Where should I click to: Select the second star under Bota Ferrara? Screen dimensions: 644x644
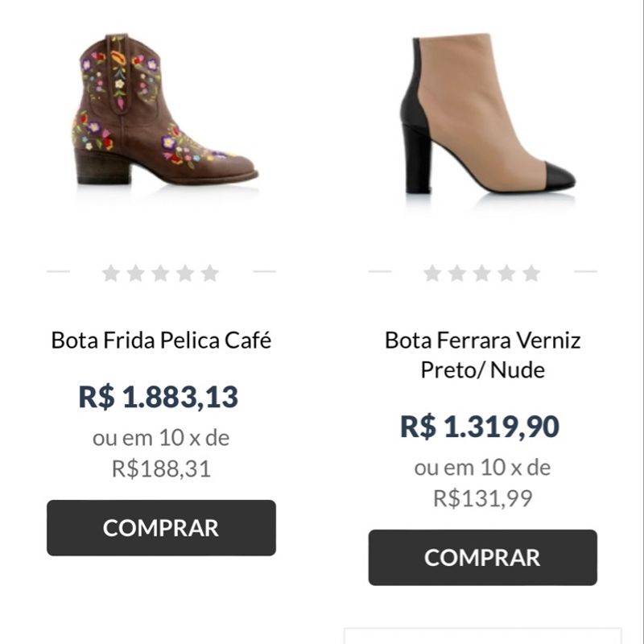pyautogui.click(x=457, y=273)
